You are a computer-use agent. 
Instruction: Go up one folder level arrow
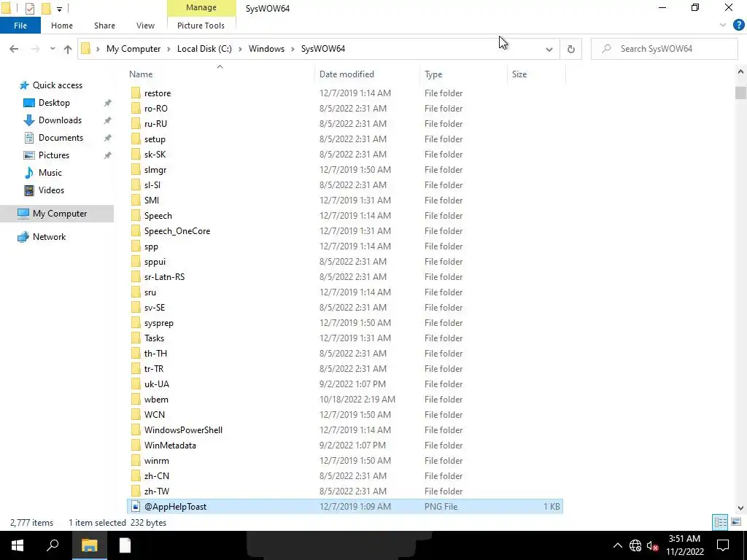pos(68,49)
